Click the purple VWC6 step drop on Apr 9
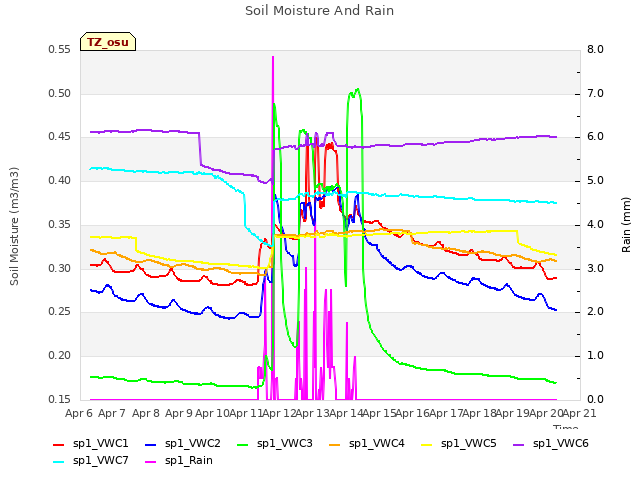This screenshot has width=640, height=480. click(200, 149)
